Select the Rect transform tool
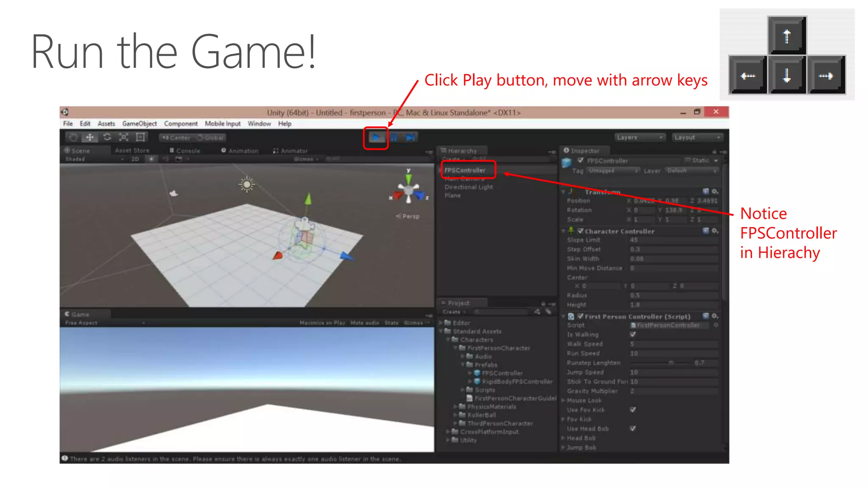 coord(140,137)
